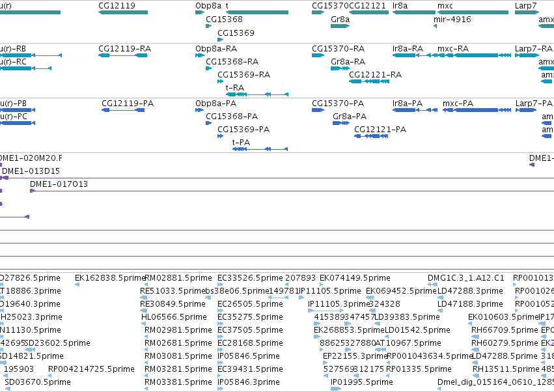The width and height of the screenshot is (554, 392).
Task: Click the DMG1C.3_1.A12.C1 EST label
Action: [465, 278]
